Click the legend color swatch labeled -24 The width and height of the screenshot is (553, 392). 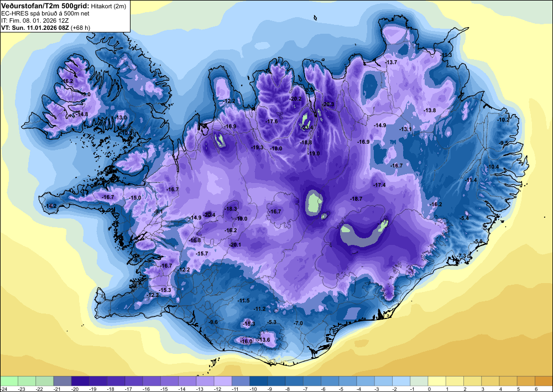tap(9, 381)
